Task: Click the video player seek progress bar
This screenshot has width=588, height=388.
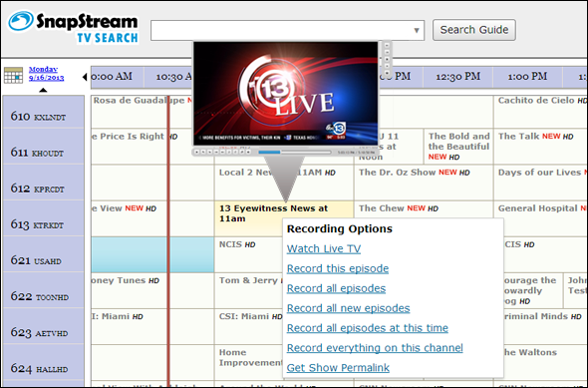Action: click(x=294, y=152)
